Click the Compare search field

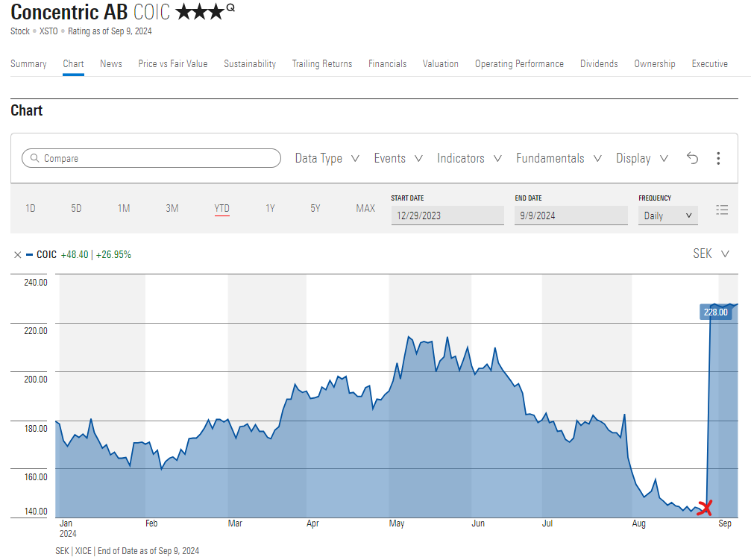click(x=151, y=158)
